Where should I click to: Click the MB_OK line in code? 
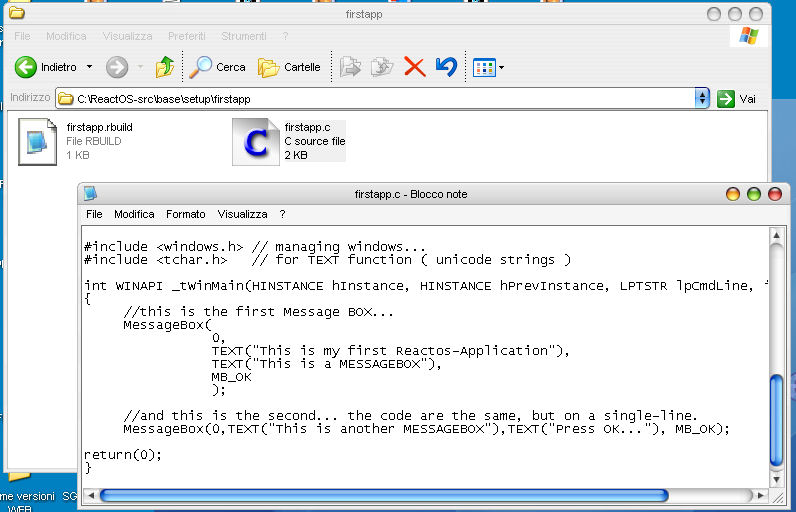[x=231, y=377]
